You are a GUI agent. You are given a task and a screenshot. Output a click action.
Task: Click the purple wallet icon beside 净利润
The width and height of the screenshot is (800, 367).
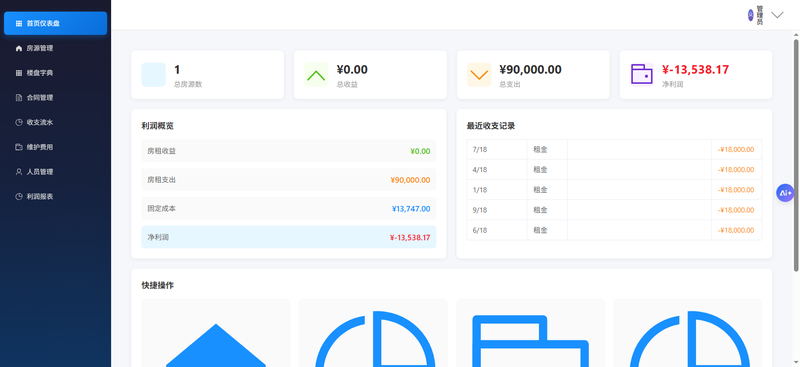(x=642, y=75)
